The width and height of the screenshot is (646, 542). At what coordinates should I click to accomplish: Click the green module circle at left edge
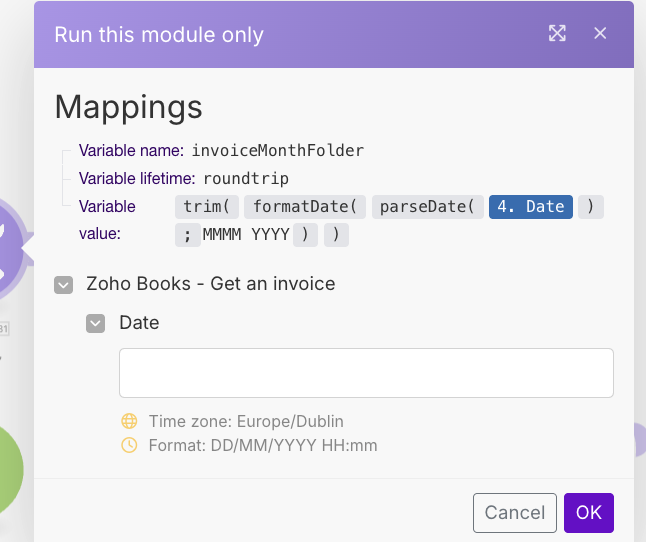tap(10, 470)
